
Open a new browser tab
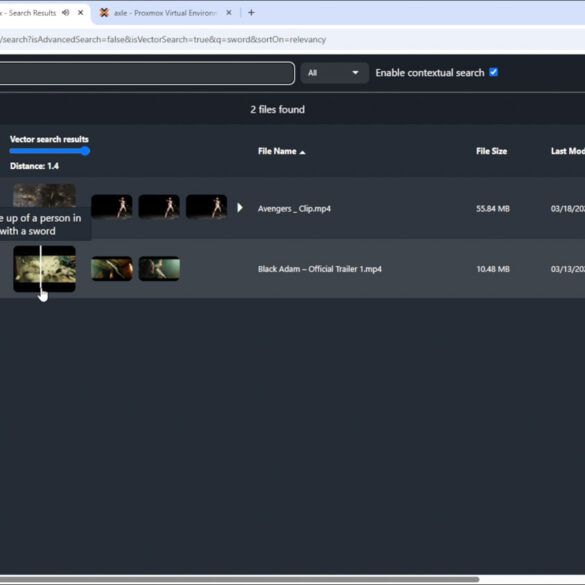pos(251,13)
